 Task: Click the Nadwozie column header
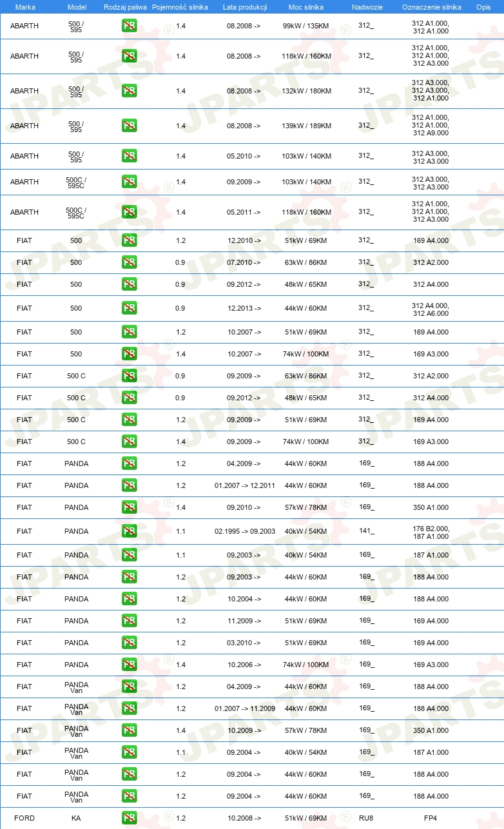pyautogui.click(x=367, y=7)
